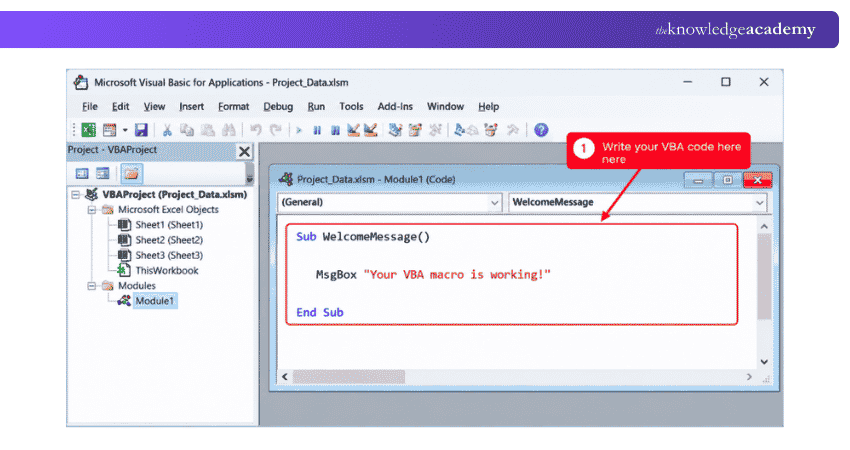Click the Toolbox hammer-and-wrench icon
Screen dimensions: 850x450
[512, 130]
